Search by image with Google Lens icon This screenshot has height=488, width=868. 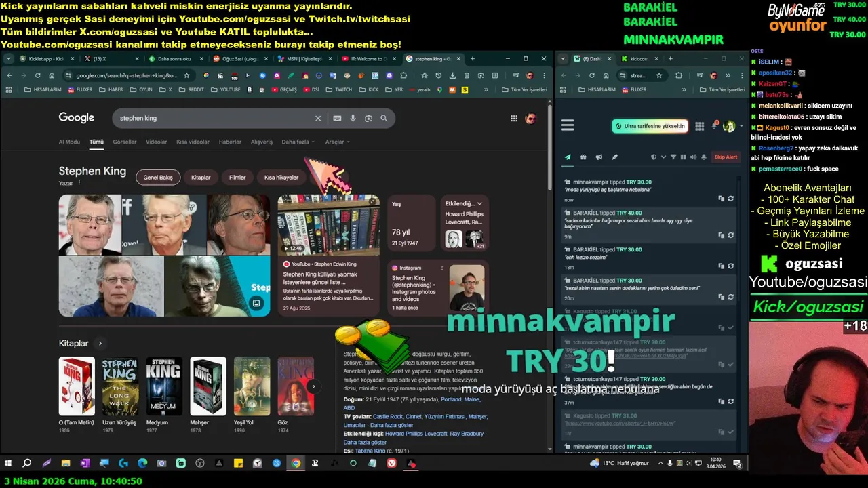[x=368, y=118]
